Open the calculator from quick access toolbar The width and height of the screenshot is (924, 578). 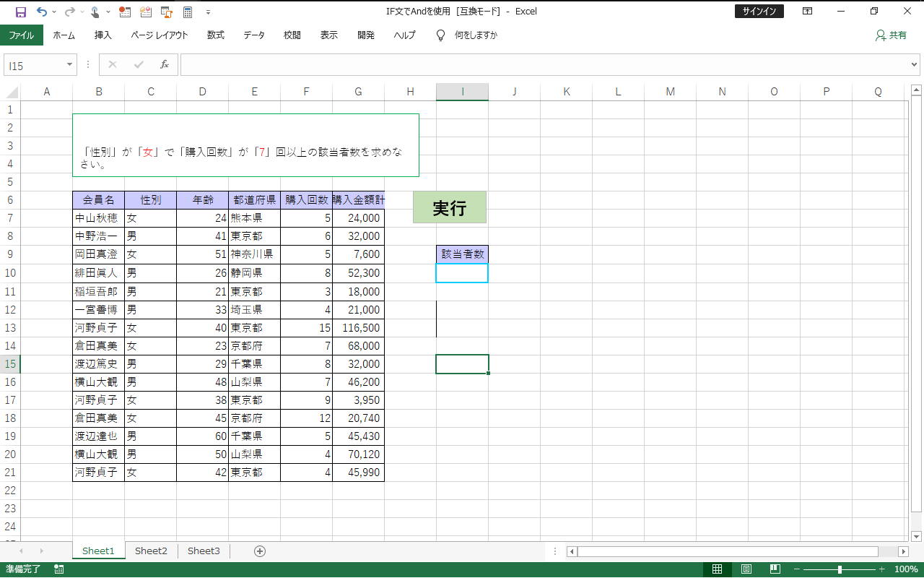click(188, 12)
